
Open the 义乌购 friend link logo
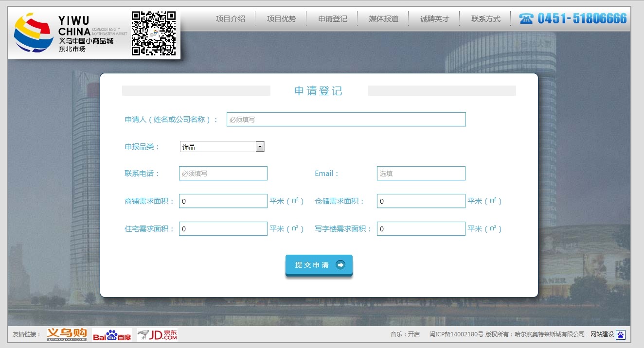coord(67,334)
